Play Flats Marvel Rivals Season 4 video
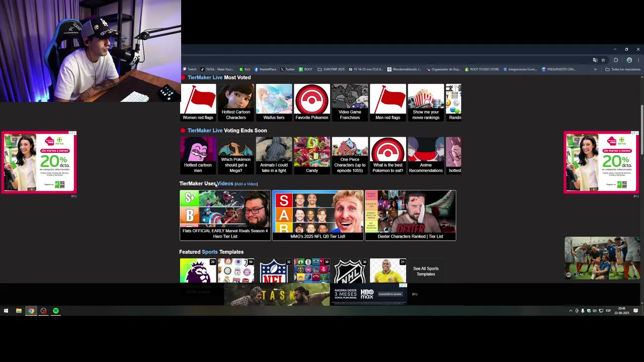This screenshot has width=644, height=362. [x=225, y=215]
